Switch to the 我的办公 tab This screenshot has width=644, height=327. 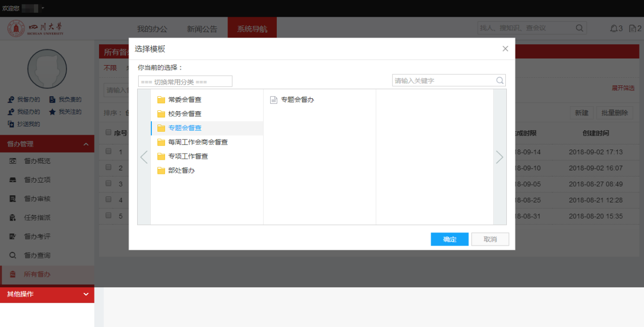click(x=152, y=29)
